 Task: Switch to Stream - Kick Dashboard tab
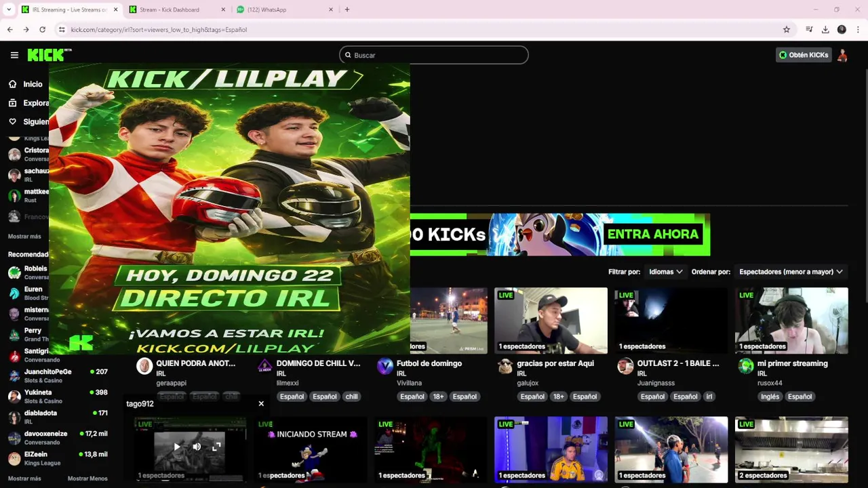[x=176, y=9]
